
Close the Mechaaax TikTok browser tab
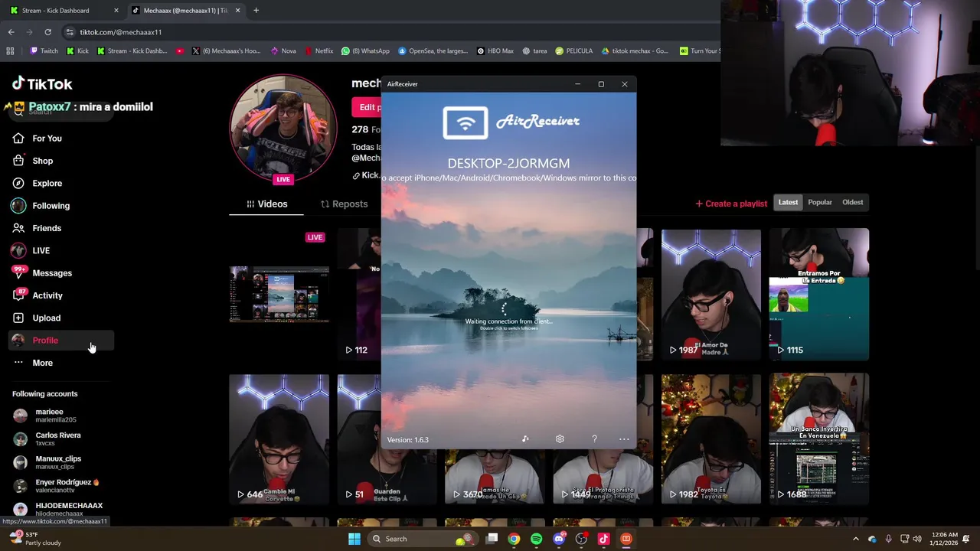[238, 11]
